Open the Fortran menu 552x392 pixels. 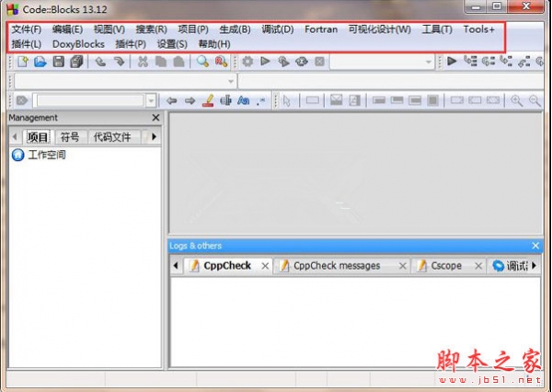pyautogui.click(x=321, y=29)
